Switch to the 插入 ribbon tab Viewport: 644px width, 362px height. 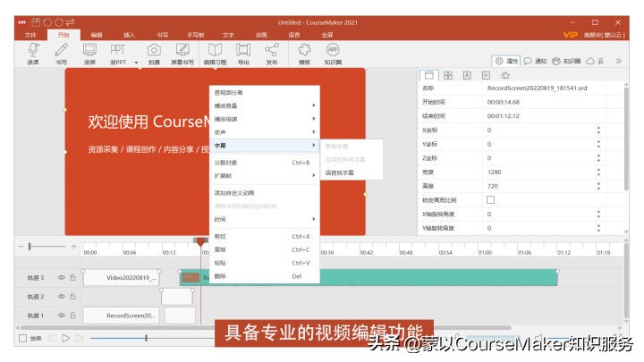[x=130, y=35]
